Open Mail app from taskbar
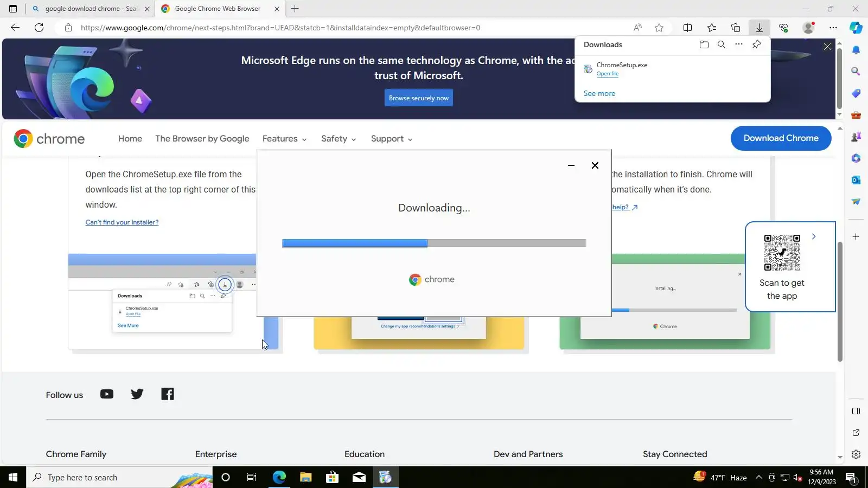The height and width of the screenshot is (488, 868). (x=359, y=477)
